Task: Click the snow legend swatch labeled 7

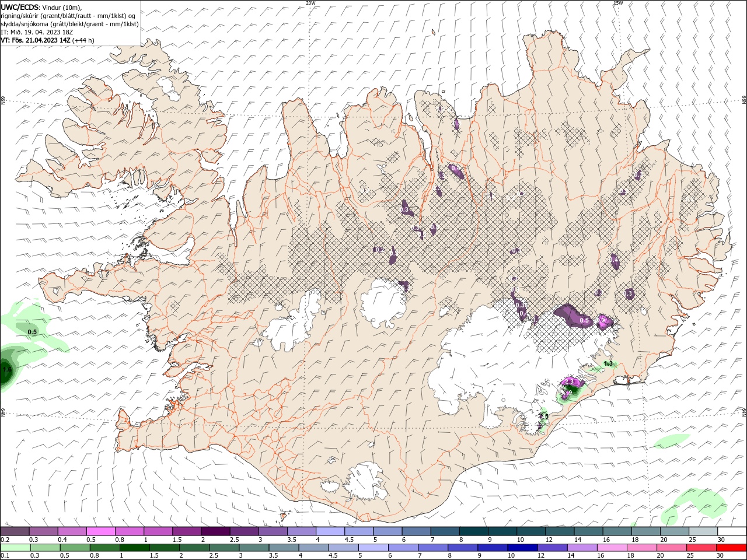Action: (x=445, y=531)
